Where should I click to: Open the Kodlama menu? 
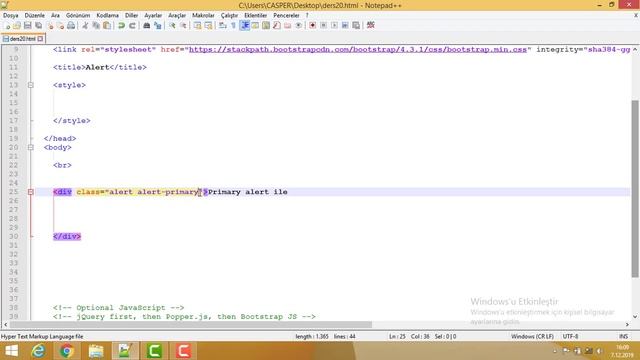[x=107, y=15]
